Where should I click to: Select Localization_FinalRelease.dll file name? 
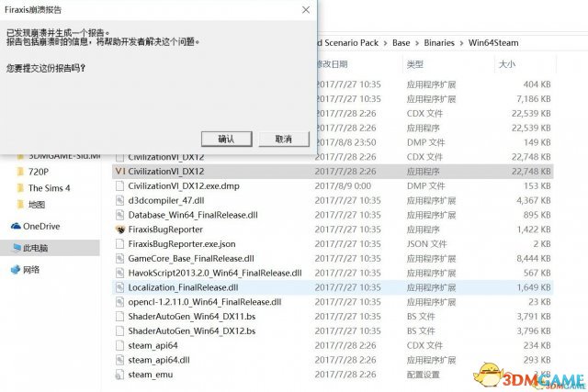(184, 288)
